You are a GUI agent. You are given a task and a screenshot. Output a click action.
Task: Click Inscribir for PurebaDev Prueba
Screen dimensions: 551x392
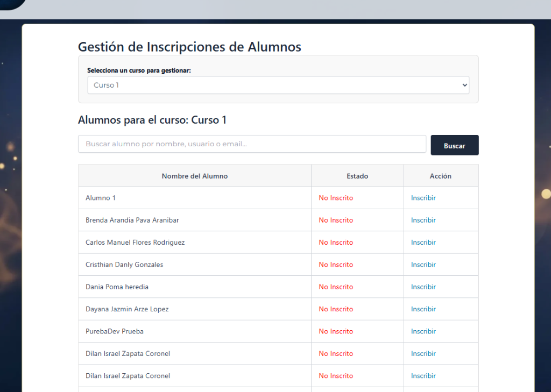(423, 331)
